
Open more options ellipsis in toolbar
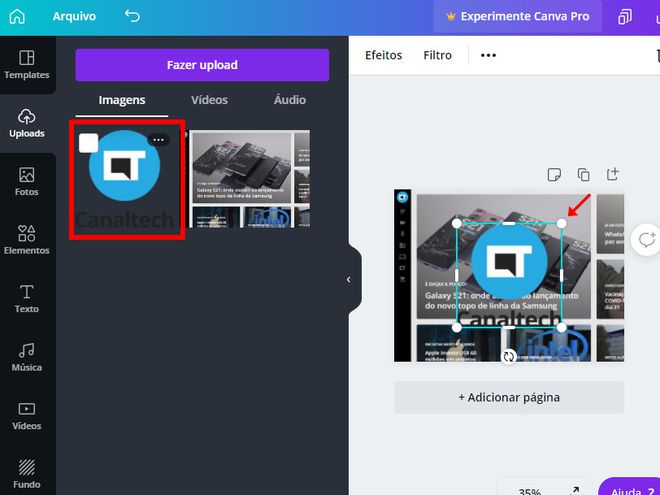point(488,55)
